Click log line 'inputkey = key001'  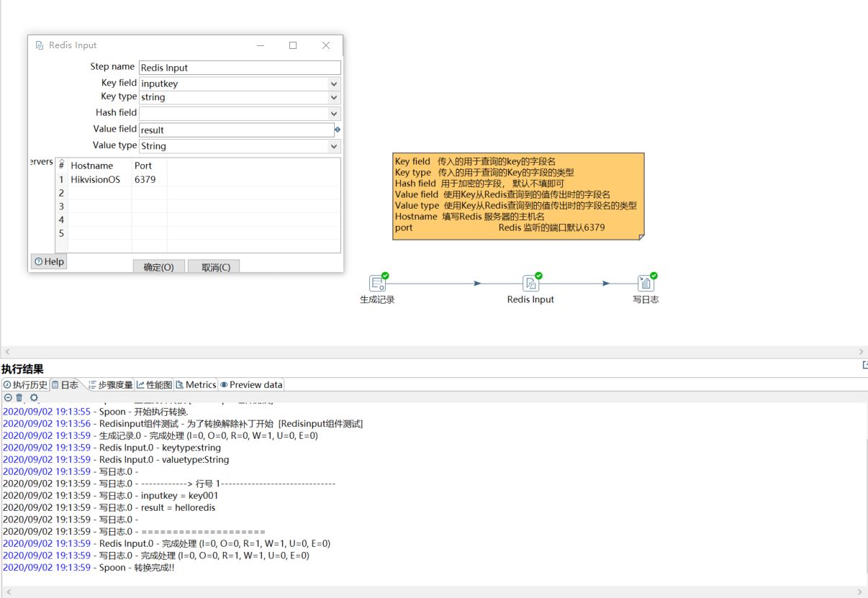pyautogui.click(x=179, y=495)
